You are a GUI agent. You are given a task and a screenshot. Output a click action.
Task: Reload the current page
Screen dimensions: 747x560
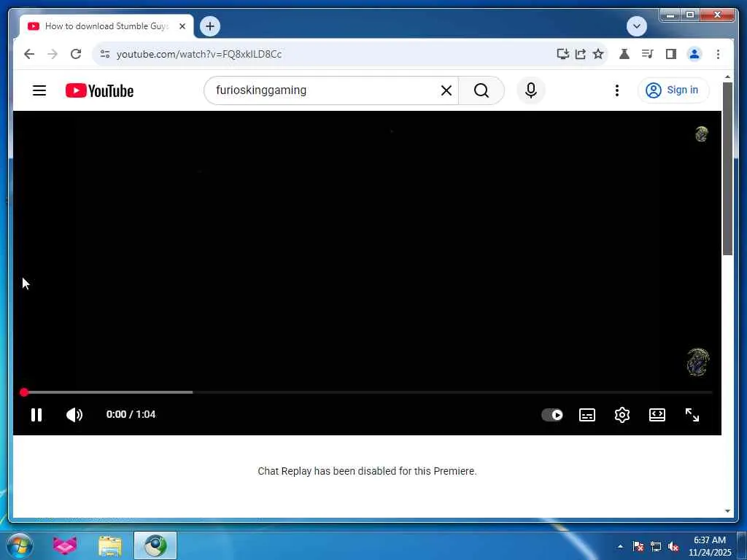pos(76,54)
